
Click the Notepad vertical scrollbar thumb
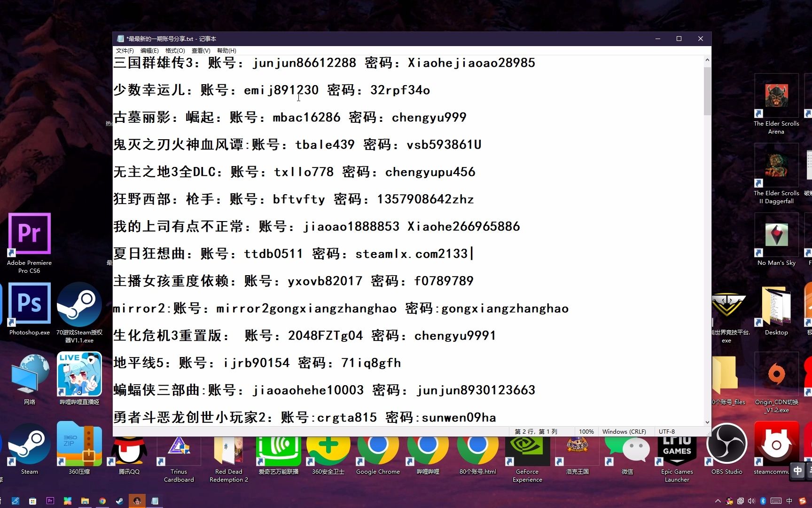(x=707, y=91)
